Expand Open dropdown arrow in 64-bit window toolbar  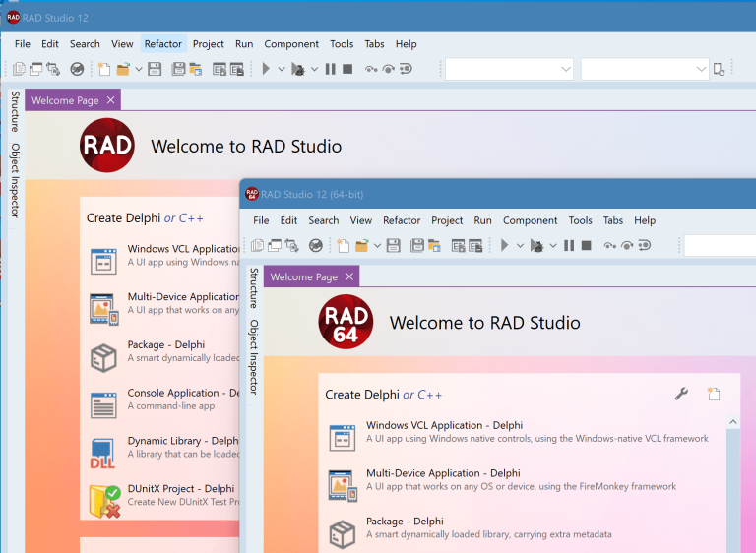[378, 246]
